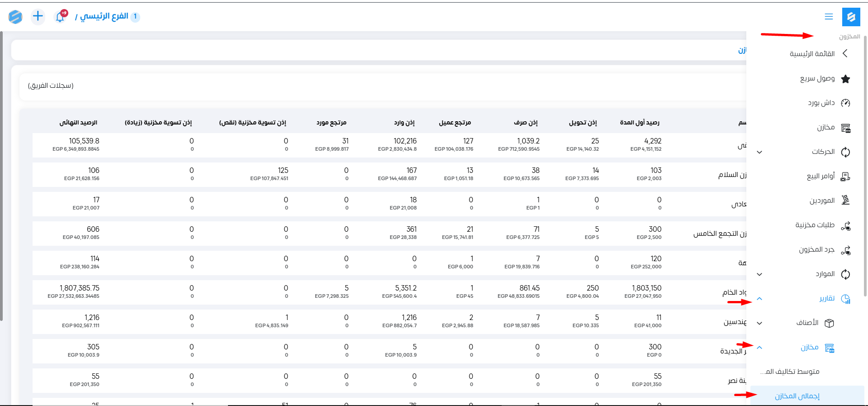
Task: Click the notification bell icon
Action: click(60, 17)
